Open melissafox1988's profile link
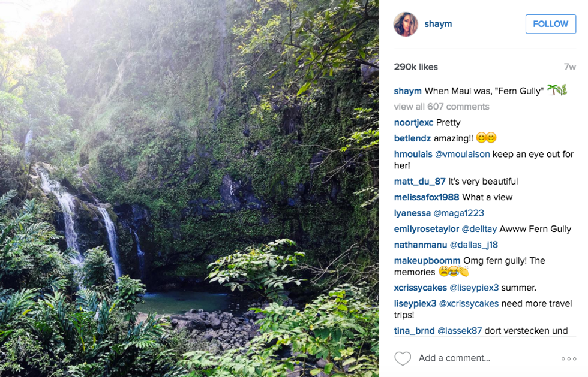Image resolution: width=588 pixels, height=377 pixels. click(x=427, y=197)
